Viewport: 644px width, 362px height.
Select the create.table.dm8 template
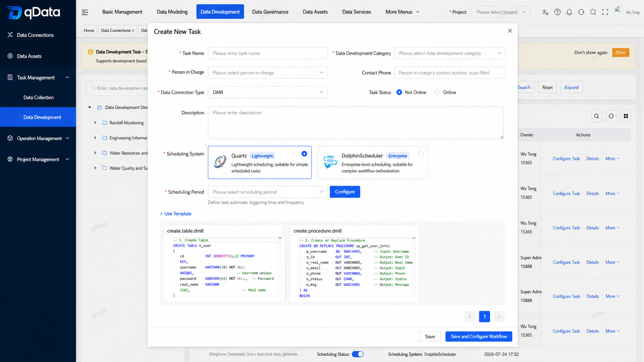[223, 264]
